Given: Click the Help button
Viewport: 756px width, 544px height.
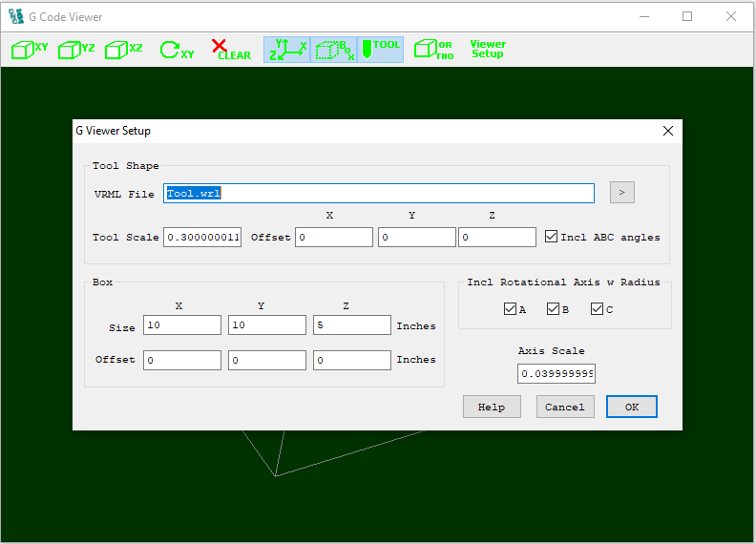Looking at the screenshot, I should [x=492, y=407].
